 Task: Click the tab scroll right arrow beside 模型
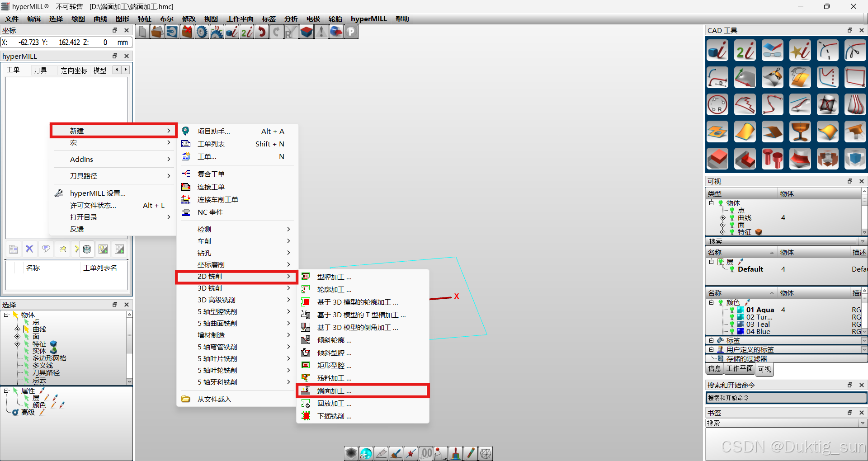tap(126, 70)
